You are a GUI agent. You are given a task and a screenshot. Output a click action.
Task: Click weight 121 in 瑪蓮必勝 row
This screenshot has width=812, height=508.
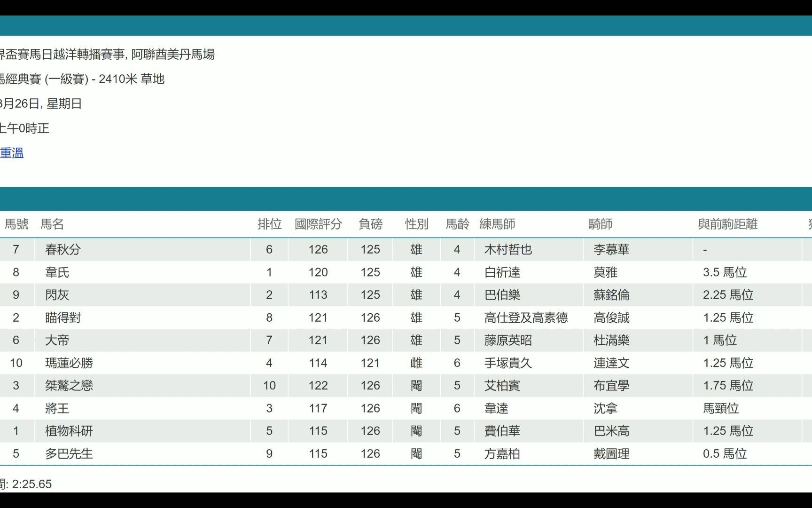370,363
